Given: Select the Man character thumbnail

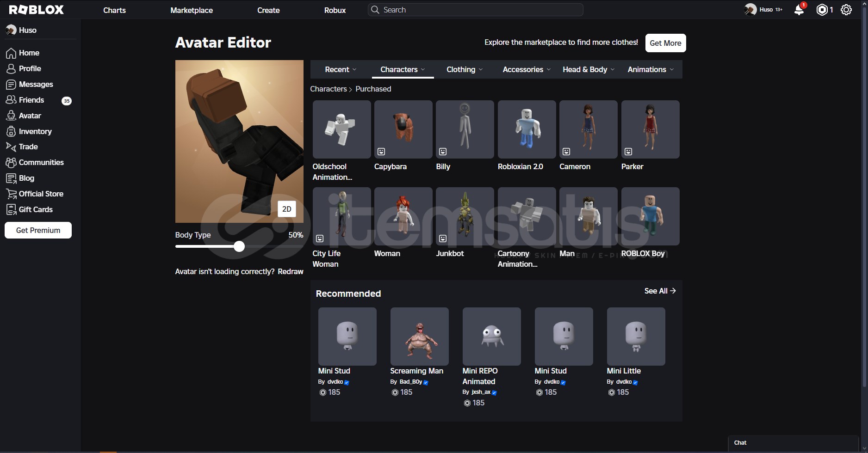Looking at the screenshot, I should (588, 216).
